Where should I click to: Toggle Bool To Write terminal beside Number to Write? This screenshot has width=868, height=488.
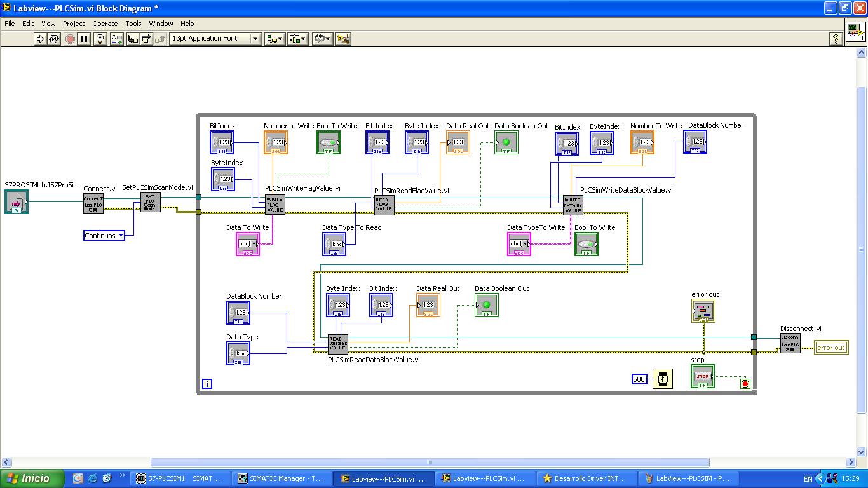coord(329,142)
